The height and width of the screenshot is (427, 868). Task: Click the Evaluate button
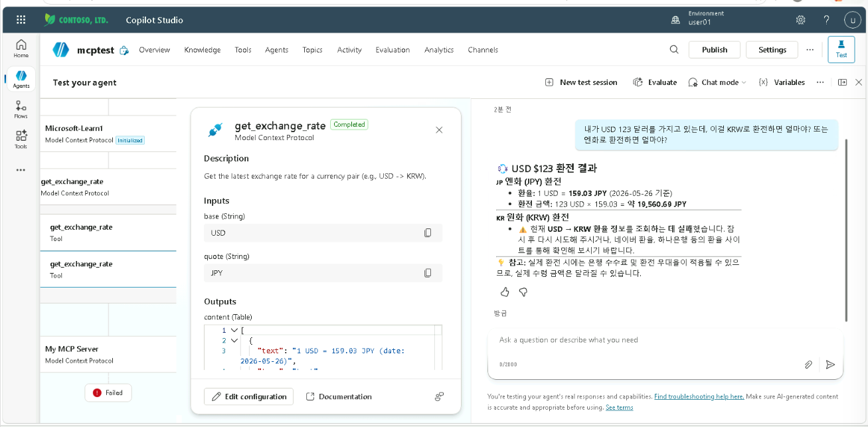coord(655,82)
